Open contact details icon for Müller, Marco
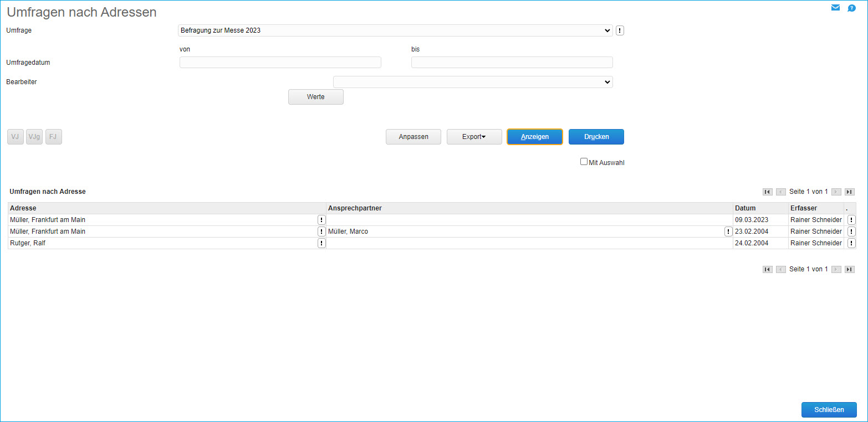Viewport: 868px width, 422px height. pos(728,231)
